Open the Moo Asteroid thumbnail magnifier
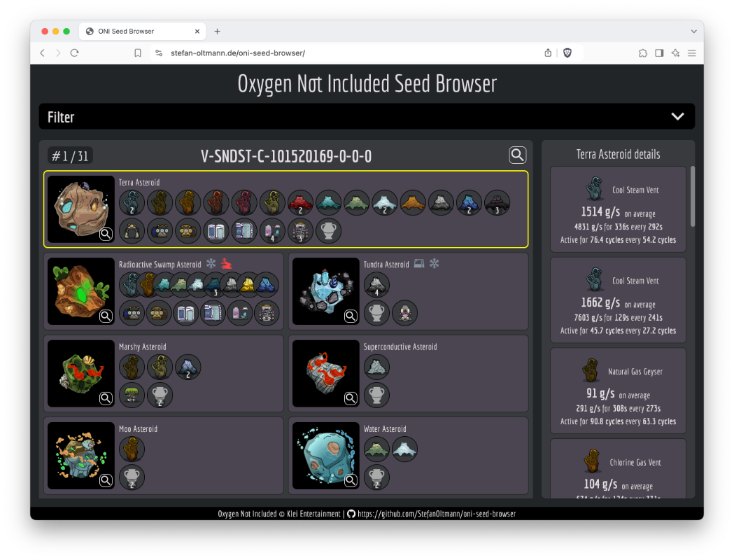Viewport: 734px width, 560px height. 106,480
